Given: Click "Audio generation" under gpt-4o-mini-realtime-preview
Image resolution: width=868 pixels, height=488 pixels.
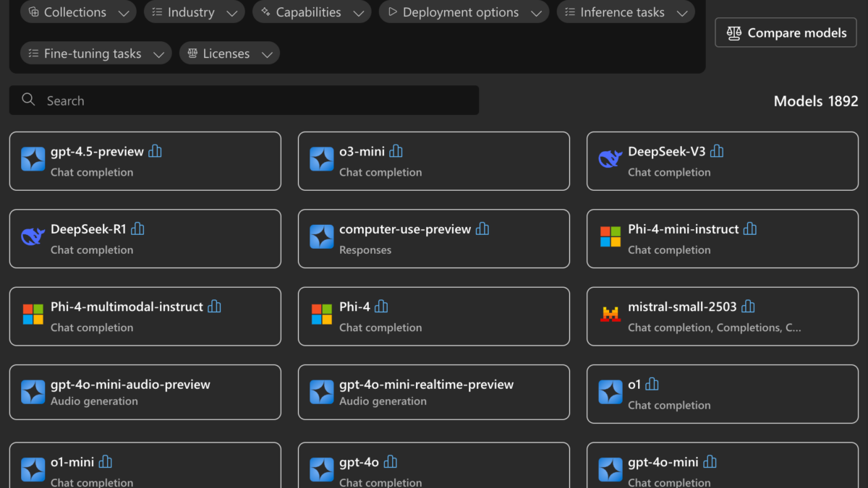Looking at the screenshot, I should point(383,401).
